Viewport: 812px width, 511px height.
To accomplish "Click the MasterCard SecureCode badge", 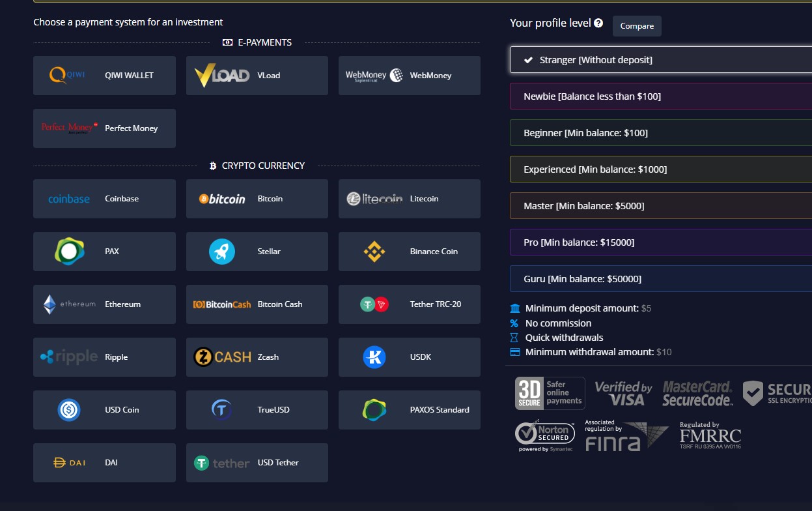I will coord(697,394).
